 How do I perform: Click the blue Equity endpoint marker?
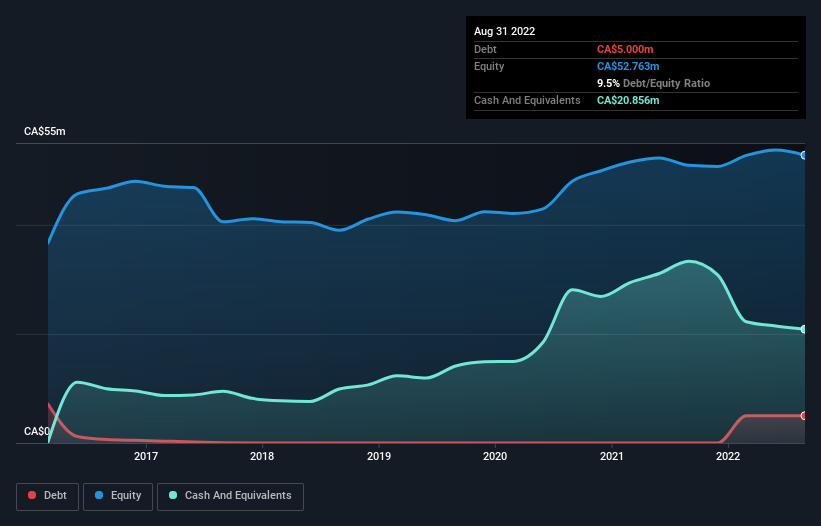pos(804,155)
